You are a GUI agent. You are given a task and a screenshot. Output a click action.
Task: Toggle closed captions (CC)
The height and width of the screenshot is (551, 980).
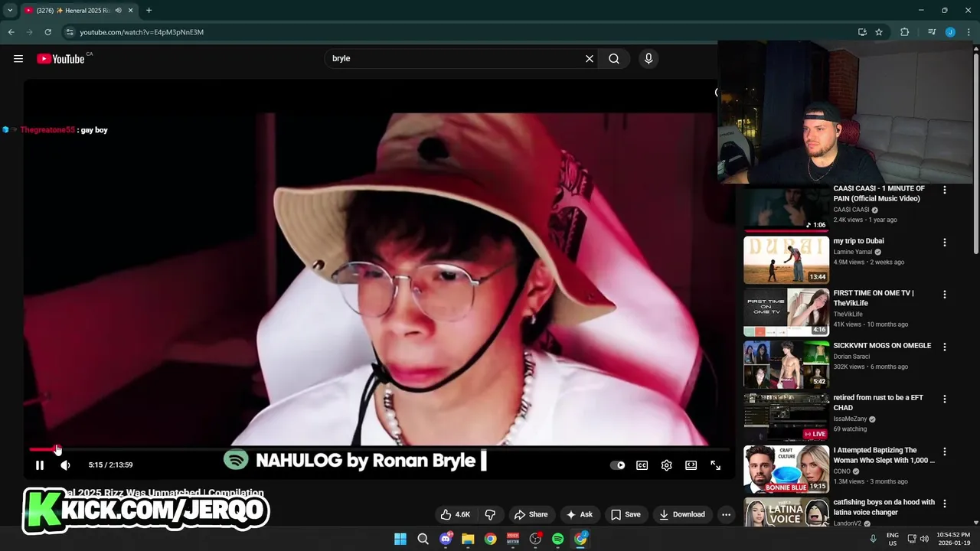click(x=642, y=465)
